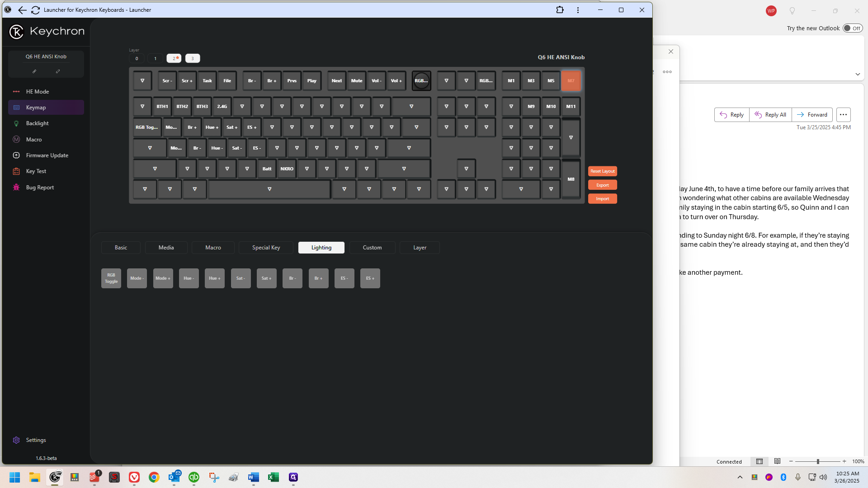Screen dimensions: 868x488
Task: Open Excel from the taskbar
Action: click(273, 477)
